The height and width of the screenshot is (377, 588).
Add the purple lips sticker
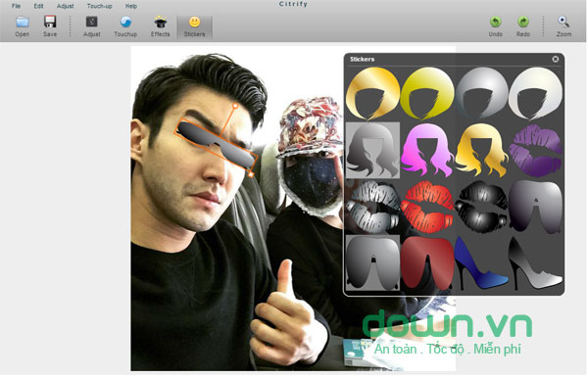pos(535,151)
